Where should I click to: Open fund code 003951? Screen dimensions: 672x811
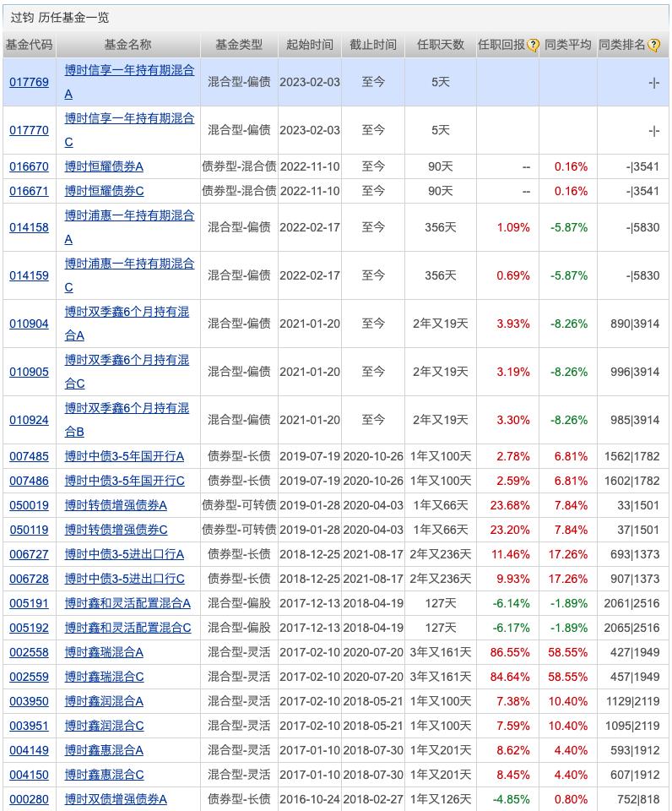tap(29, 726)
